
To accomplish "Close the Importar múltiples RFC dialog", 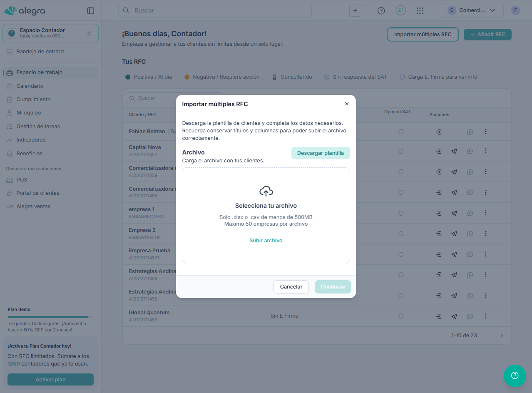I will click(347, 104).
